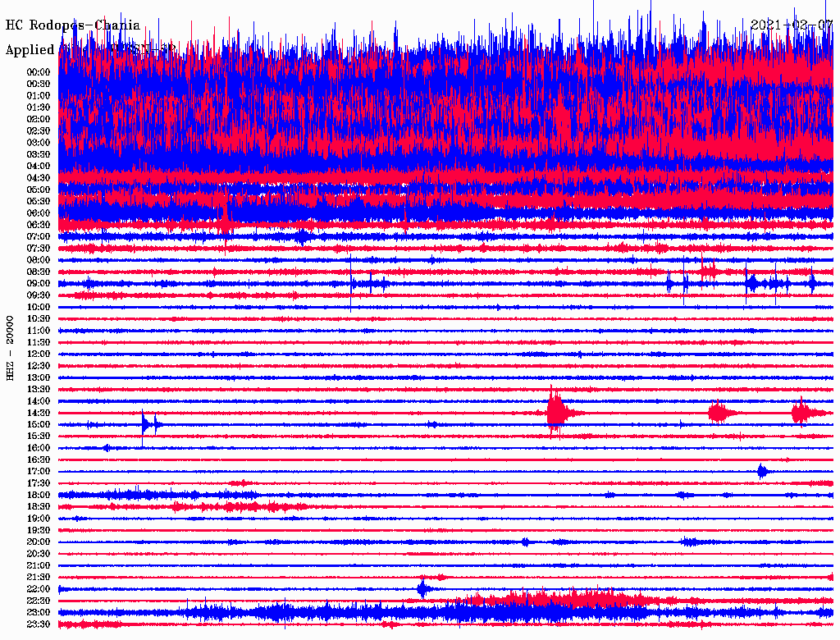
Task: Click the date label '2021-02-07'
Action: tap(792, 25)
